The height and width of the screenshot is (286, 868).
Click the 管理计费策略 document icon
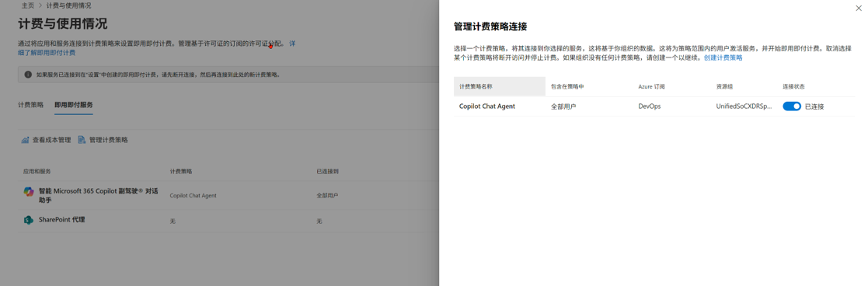[x=82, y=140]
